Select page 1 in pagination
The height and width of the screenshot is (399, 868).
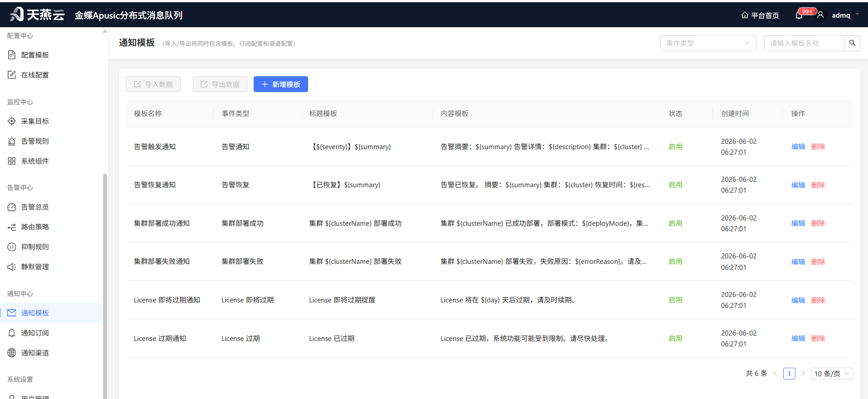pyautogui.click(x=789, y=374)
